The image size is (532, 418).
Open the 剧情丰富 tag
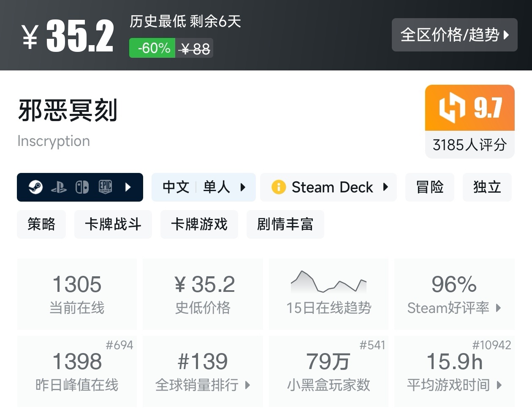coord(285,224)
